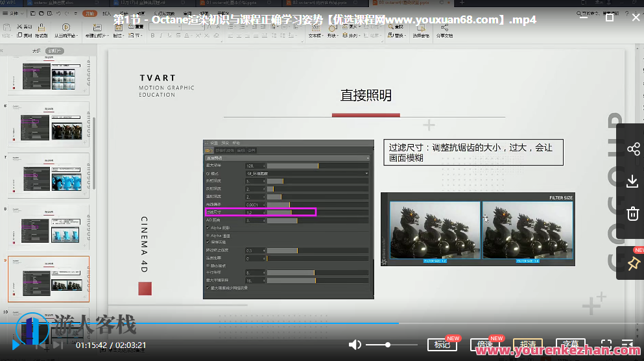Toggle italic formatting I icon

coord(161,36)
